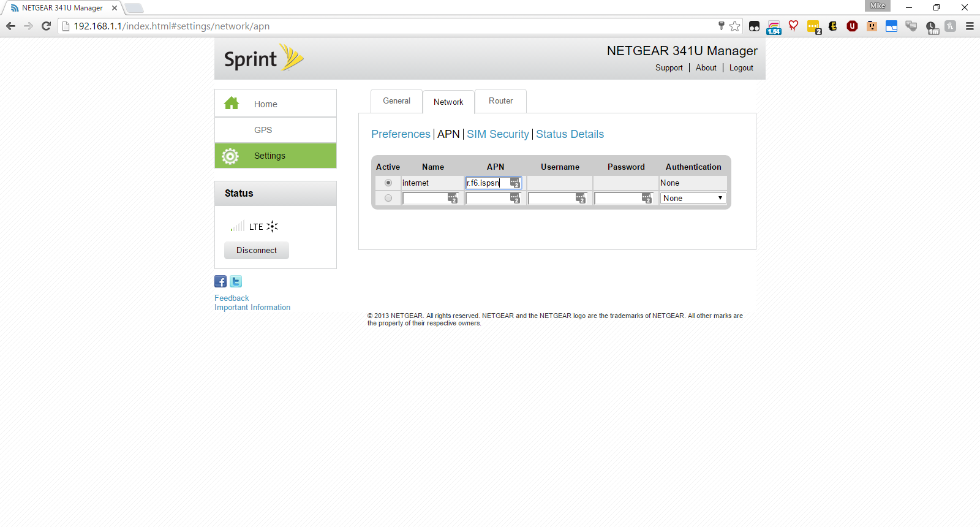This screenshot has height=527, width=980.
Task: Open the yellow E extension icon
Action: (832, 26)
